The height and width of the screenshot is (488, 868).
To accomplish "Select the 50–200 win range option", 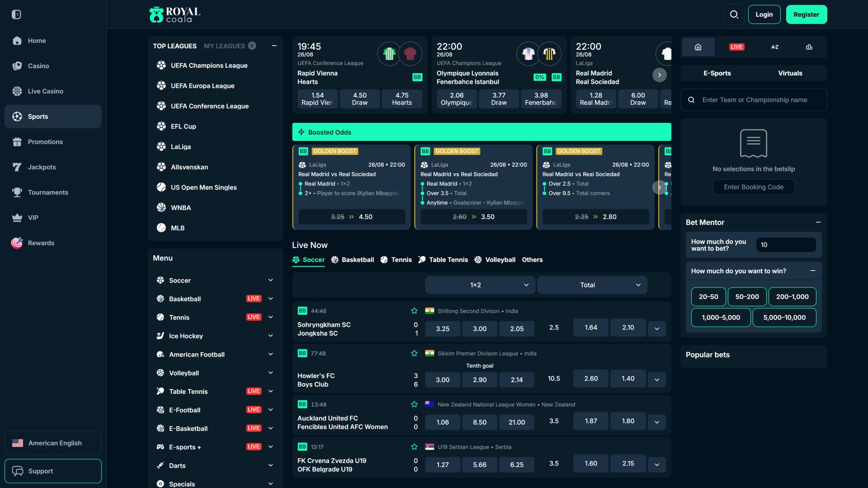I will click(x=747, y=297).
